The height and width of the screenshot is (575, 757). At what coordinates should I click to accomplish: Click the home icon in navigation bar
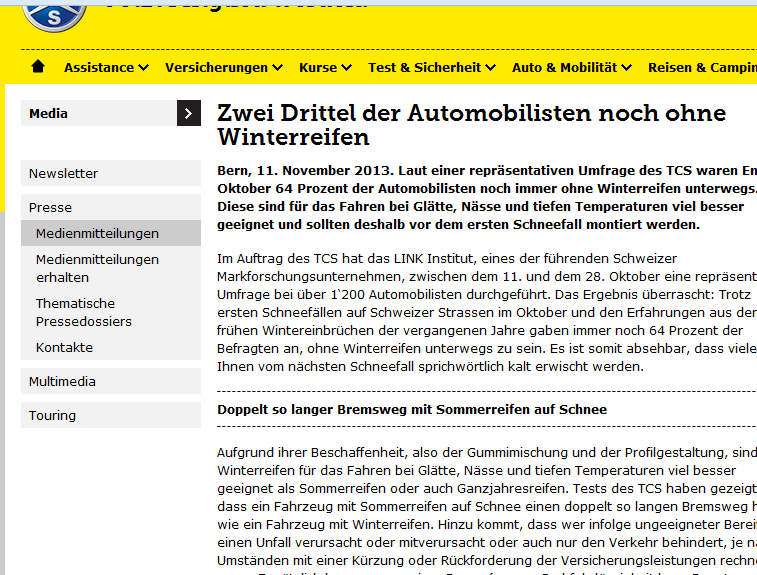click(x=38, y=67)
